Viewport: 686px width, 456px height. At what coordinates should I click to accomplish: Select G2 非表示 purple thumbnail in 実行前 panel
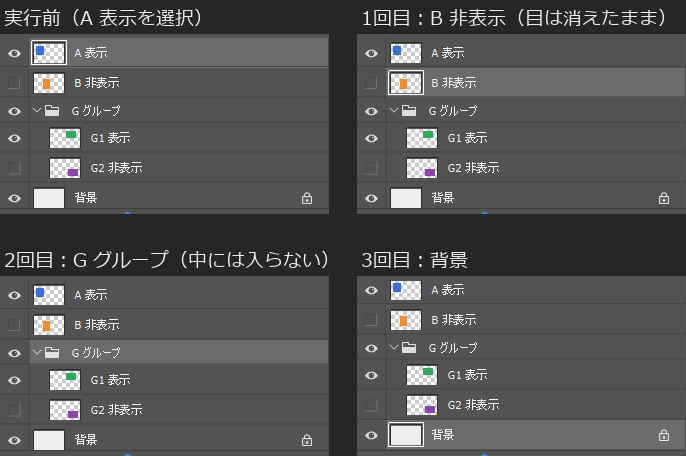[65, 168]
